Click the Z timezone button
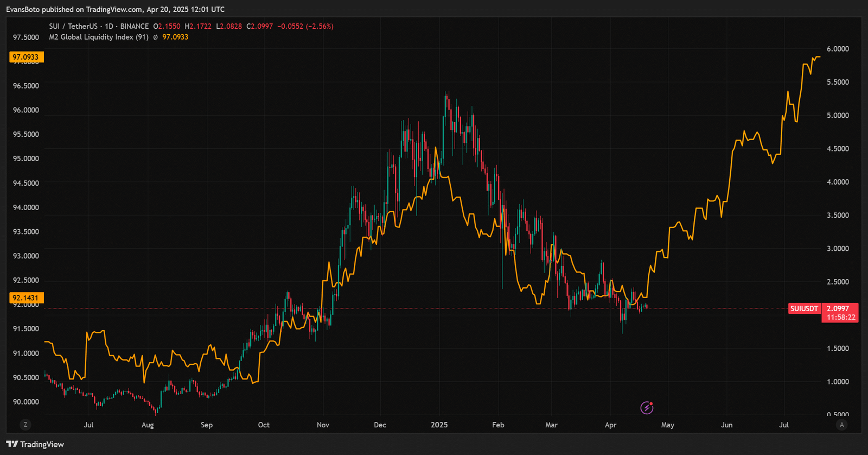The height and width of the screenshot is (455, 868). pos(25,425)
